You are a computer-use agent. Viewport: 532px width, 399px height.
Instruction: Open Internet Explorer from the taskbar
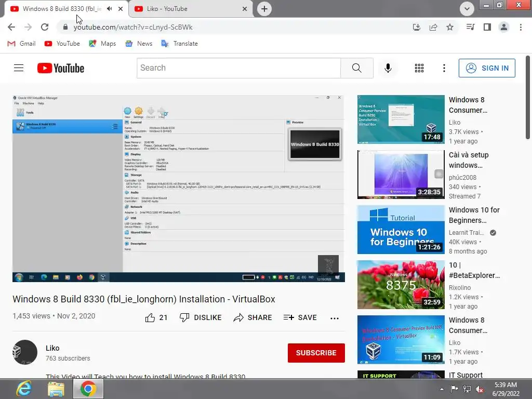pos(24,389)
